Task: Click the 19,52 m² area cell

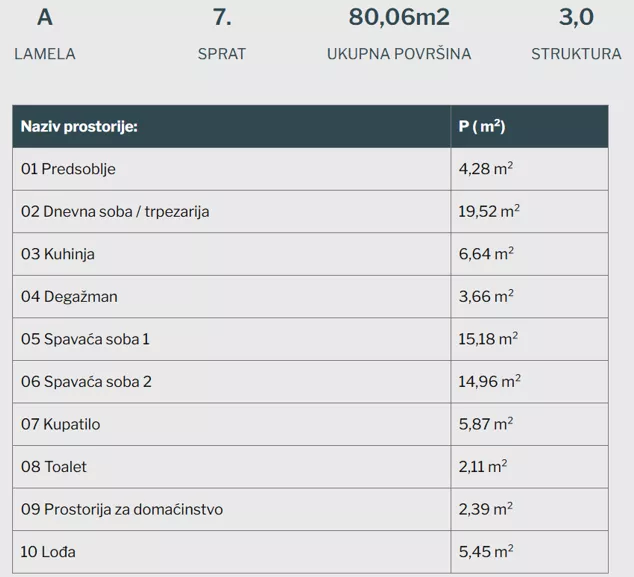Action: tap(489, 212)
